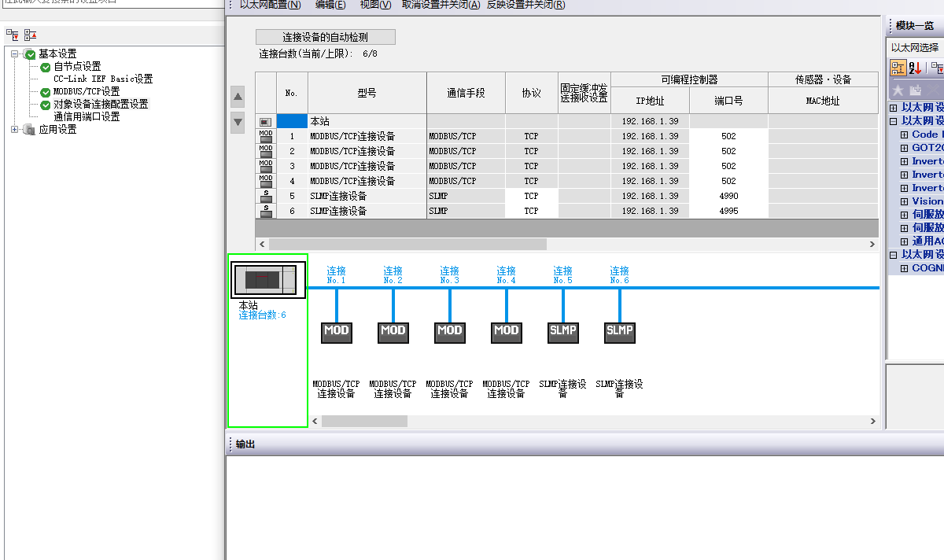Select the MOD device icon under 连接 No.1

click(x=336, y=331)
